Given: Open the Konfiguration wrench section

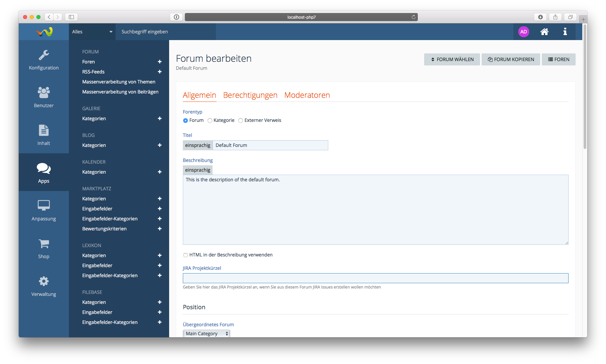Looking at the screenshot, I should click(43, 60).
